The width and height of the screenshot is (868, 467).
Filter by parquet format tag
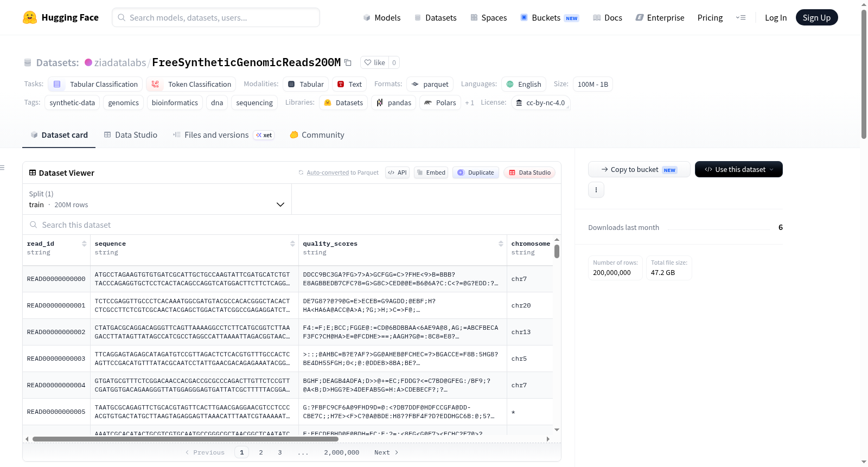[x=430, y=84]
